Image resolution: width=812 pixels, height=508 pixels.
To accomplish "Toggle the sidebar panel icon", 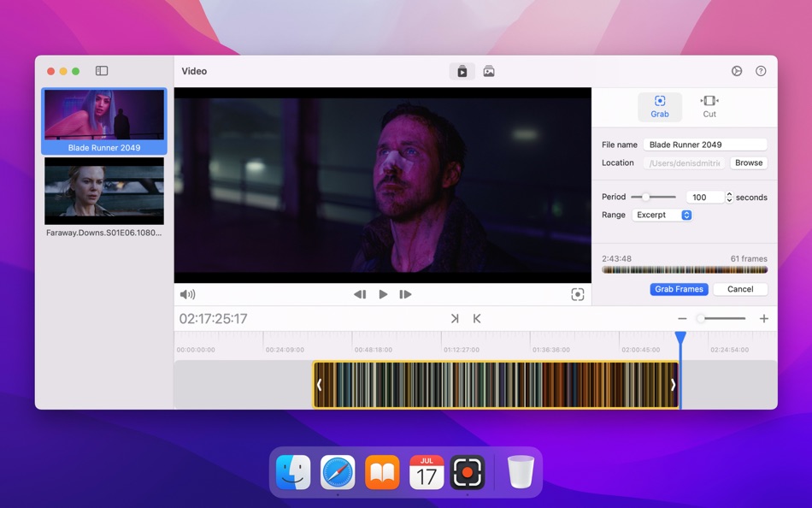I will pyautogui.click(x=102, y=71).
